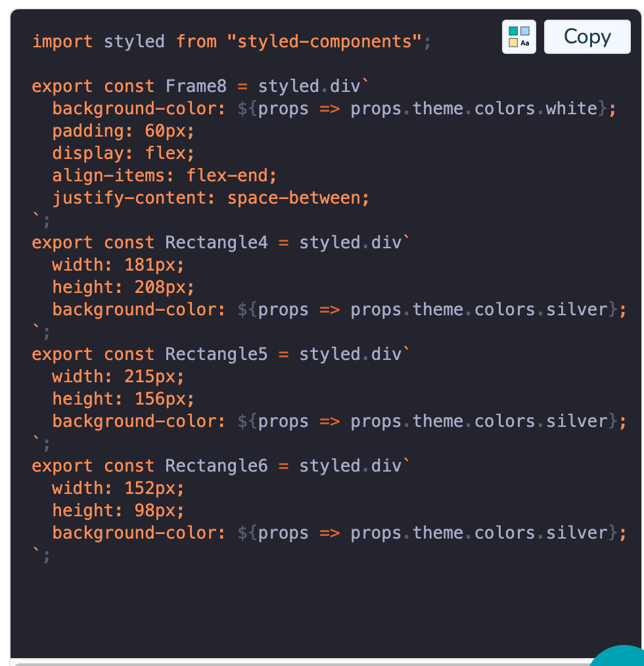Click props.theme.colors.white in Frame8
644x666 pixels.
(x=474, y=109)
